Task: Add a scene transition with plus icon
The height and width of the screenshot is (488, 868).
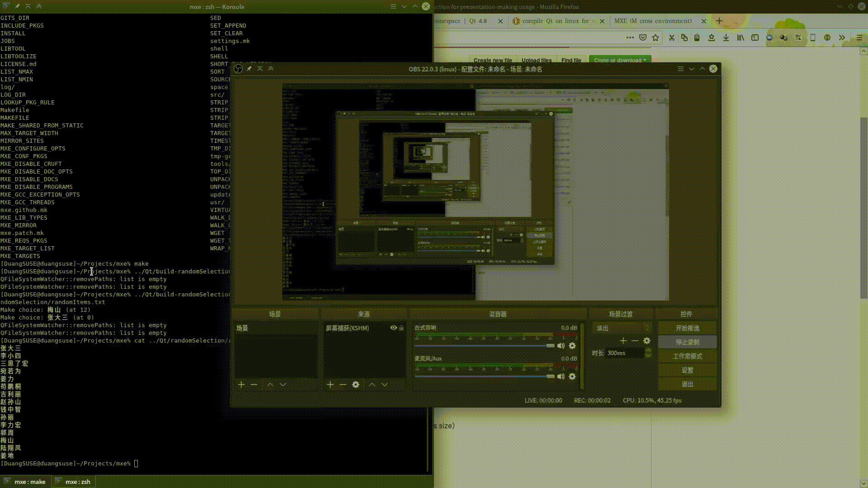Action: (623, 341)
